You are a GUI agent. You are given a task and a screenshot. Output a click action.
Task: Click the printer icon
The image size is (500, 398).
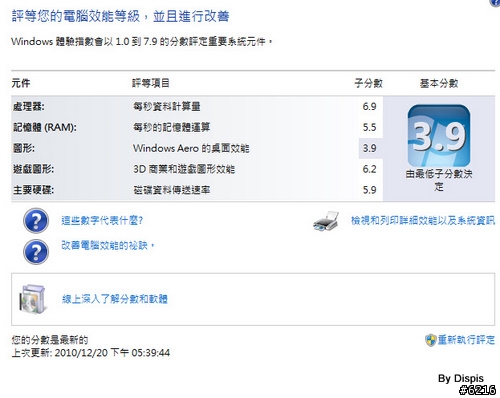point(326,221)
